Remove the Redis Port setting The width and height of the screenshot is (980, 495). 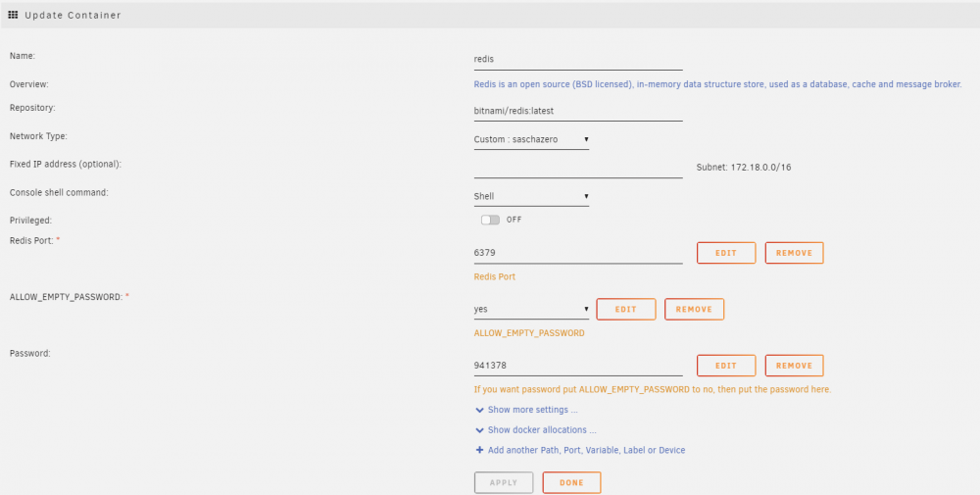(x=795, y=253)
